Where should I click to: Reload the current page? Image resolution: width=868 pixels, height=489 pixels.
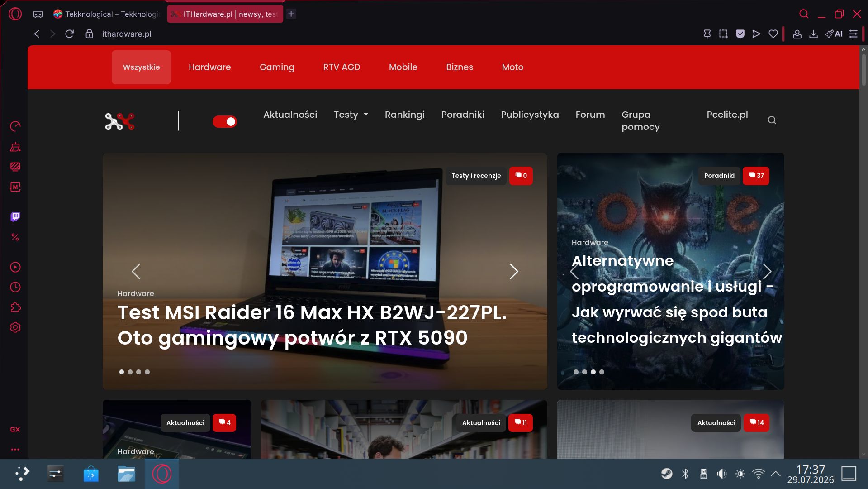[x=69, y=34]
